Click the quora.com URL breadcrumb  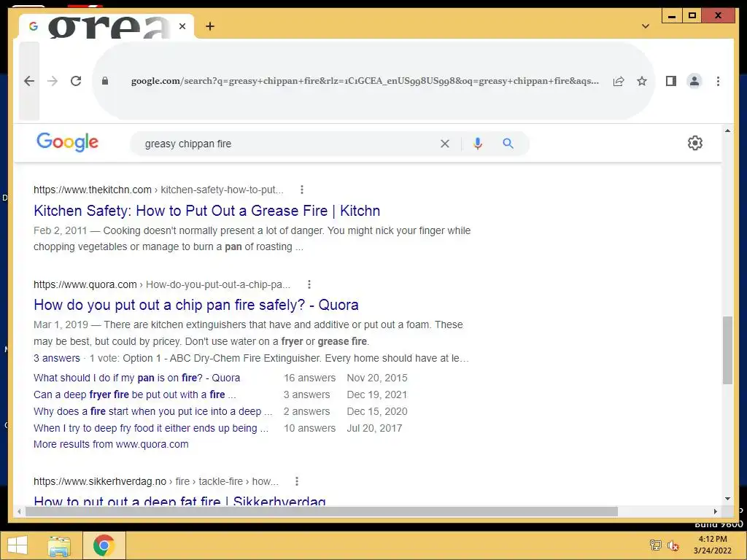click(161, 284)
